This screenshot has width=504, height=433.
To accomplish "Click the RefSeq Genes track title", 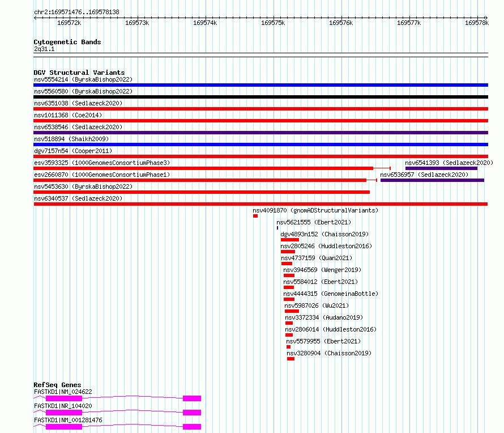I will (x=57, y=385).
